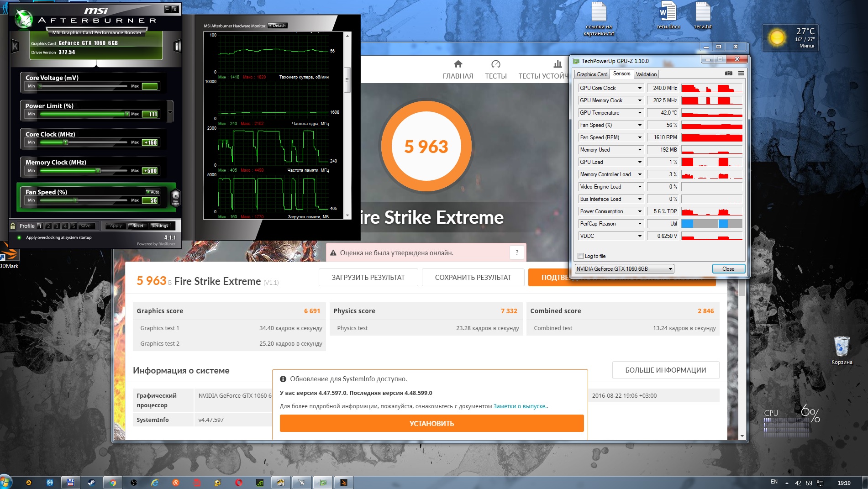Click the Core Clock offset field +160
The width and height of the screenshot is (868, 489).
click(150, 142)
